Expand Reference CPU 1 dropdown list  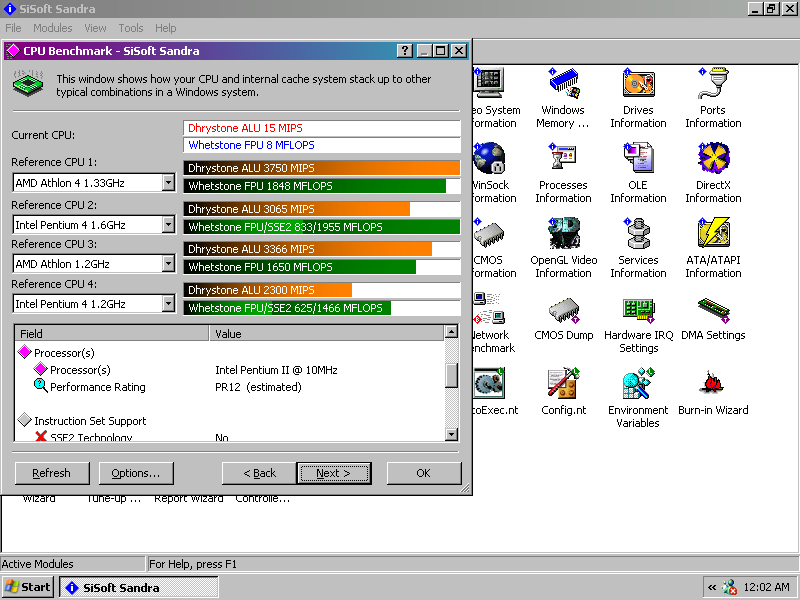click(x=167, y=183)
